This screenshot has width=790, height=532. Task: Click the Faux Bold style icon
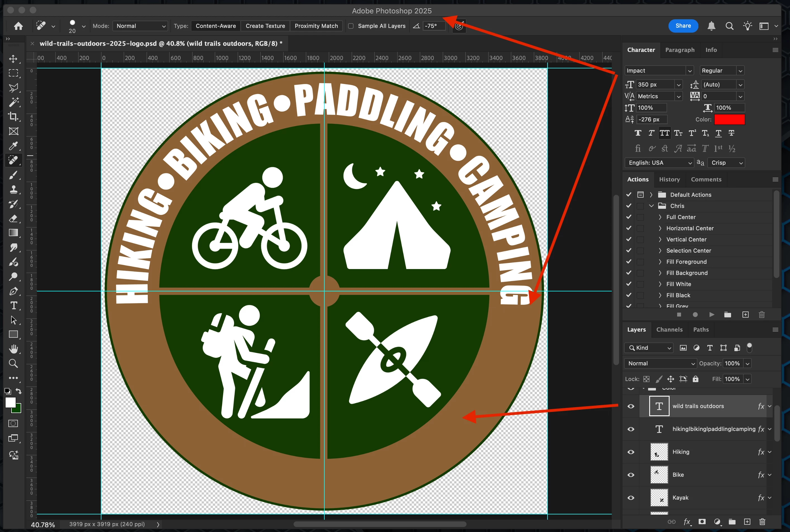638,133
